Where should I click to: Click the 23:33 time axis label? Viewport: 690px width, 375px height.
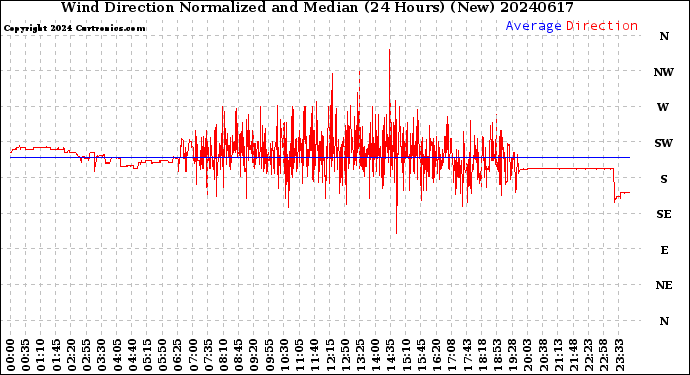619,355
